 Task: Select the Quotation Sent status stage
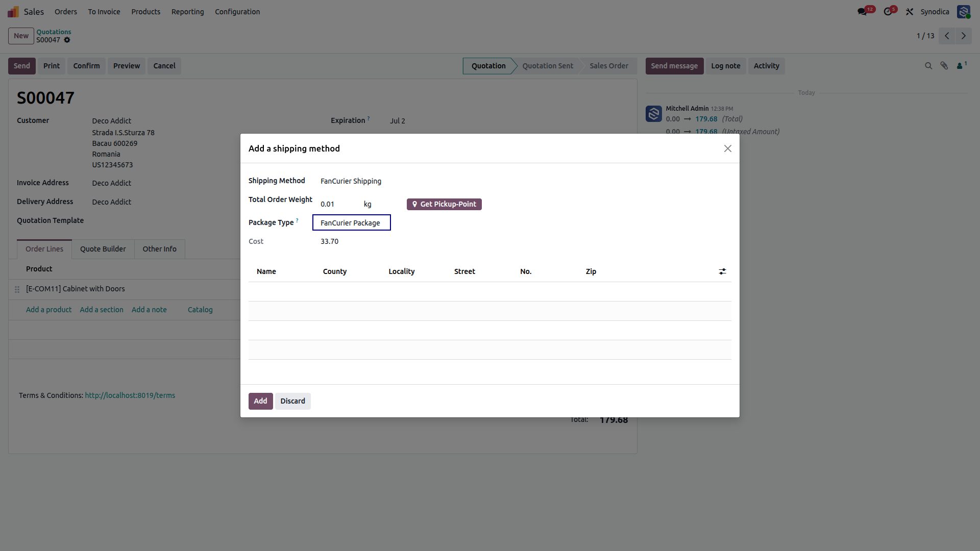point(548,66)
